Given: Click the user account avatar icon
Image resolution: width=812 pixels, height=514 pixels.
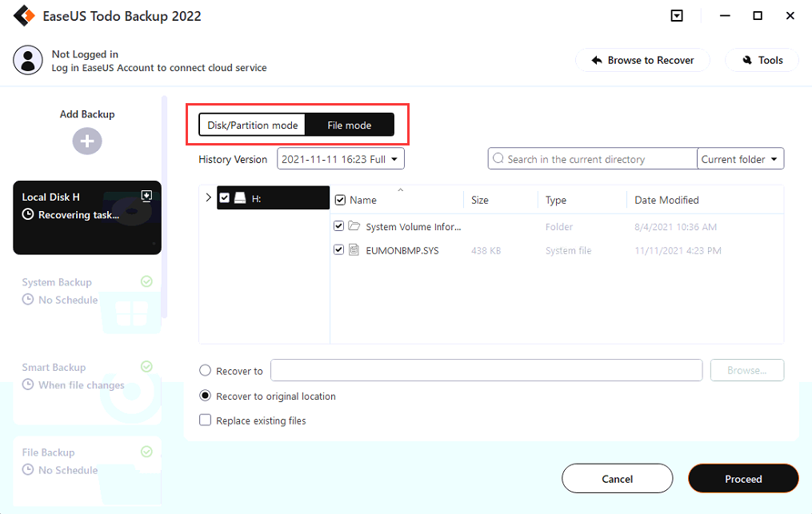Looking at the screenshot, I should tap(28, 61).
